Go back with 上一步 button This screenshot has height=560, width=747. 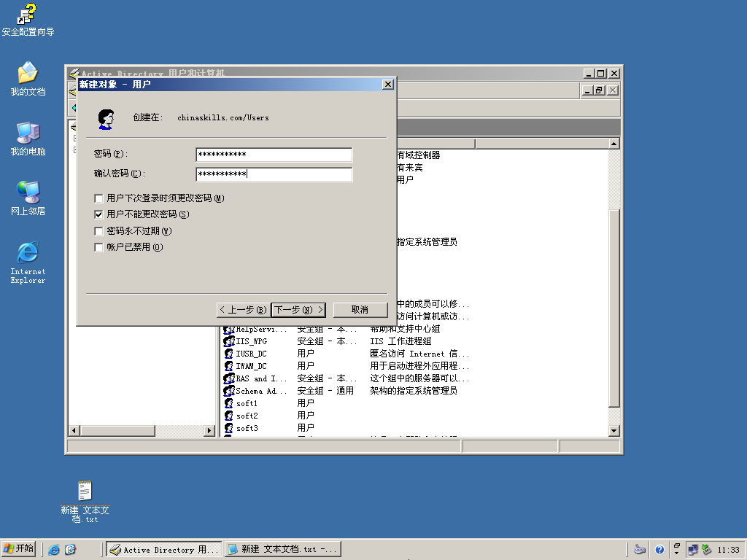tap(243, 310)
